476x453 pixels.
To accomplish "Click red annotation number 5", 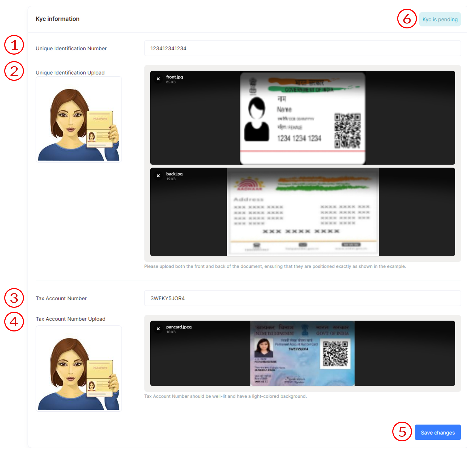I will click(402, 432).
